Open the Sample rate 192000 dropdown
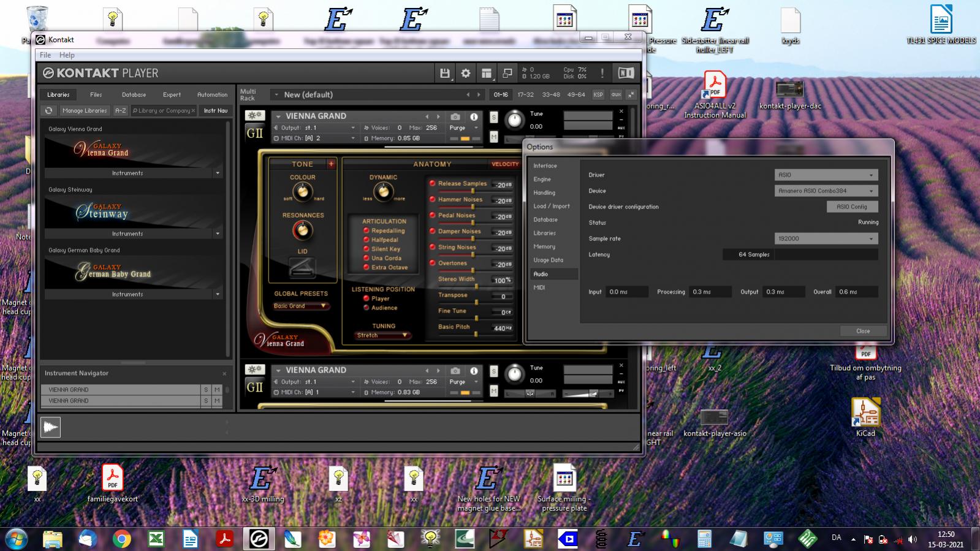This screenshot has width=980, height=551. pos(826,239)
